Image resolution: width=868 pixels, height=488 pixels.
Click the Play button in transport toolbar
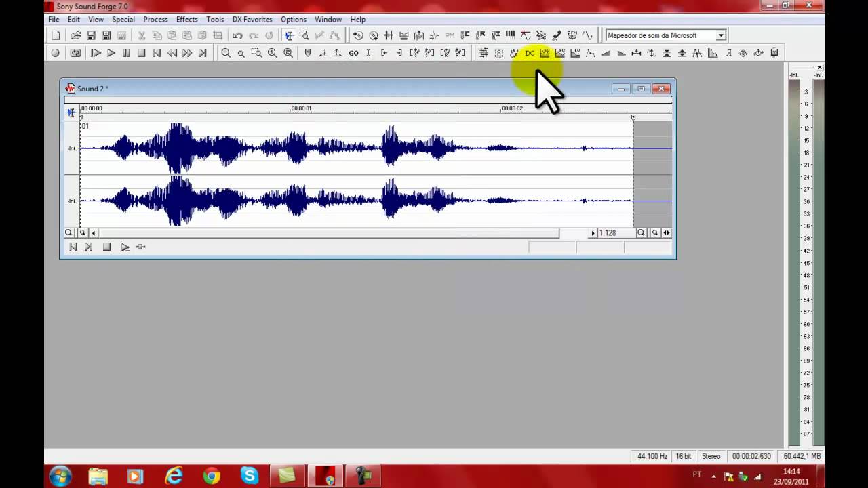click(111, 53)
